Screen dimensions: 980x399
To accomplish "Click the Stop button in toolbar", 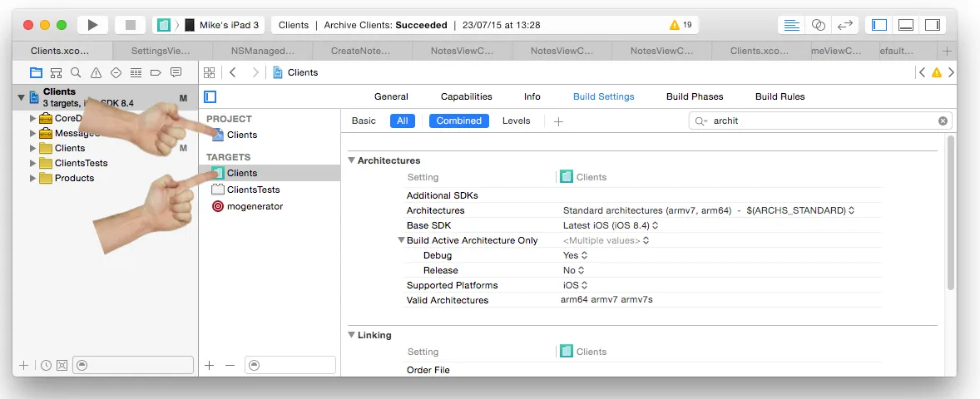I will point(131,25).
